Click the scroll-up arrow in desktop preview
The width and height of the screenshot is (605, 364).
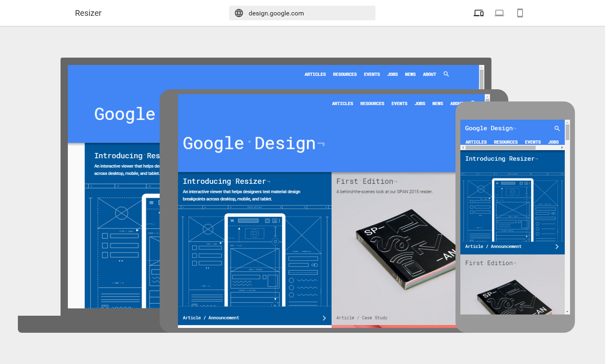click(481, 67)
